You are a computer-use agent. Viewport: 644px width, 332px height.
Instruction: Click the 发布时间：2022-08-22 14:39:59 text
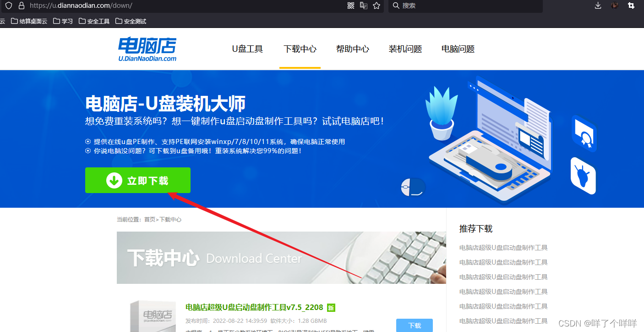coord(226,321)
